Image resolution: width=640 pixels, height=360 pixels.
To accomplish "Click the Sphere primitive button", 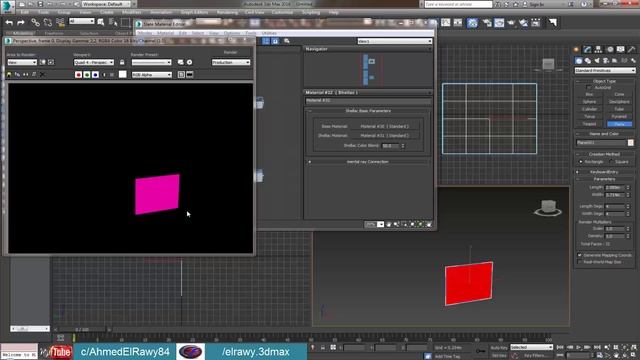I will point(589,102).
